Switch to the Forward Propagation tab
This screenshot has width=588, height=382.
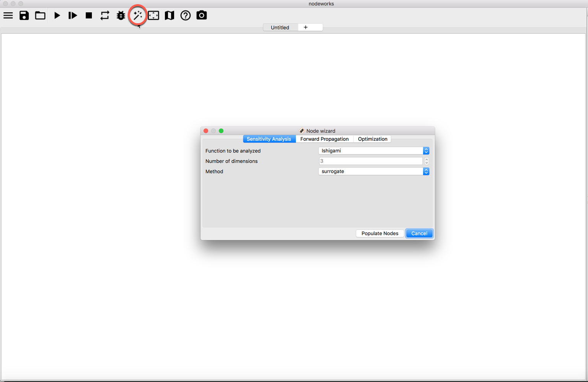324,139
